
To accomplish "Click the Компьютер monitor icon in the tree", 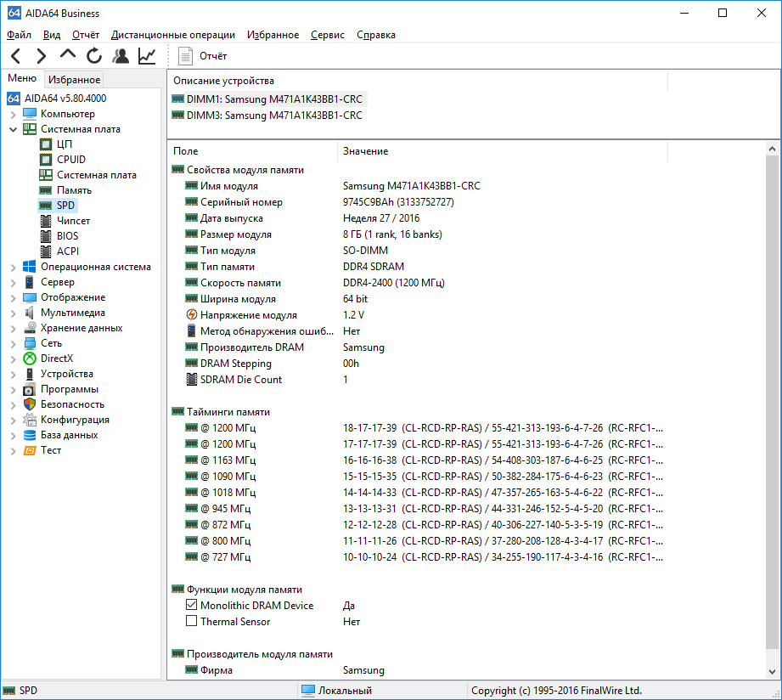I will pyautogui.click(x=30, y=114).
